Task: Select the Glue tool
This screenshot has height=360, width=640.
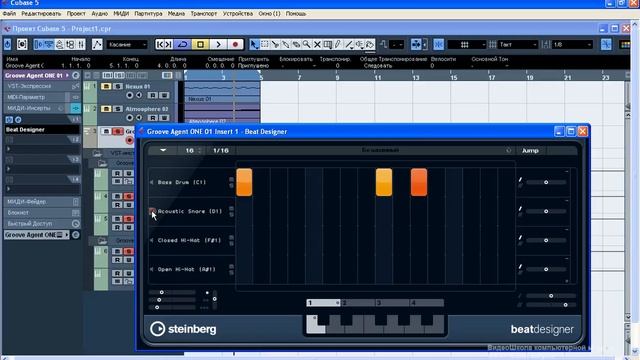Action: tap(286, 44)
